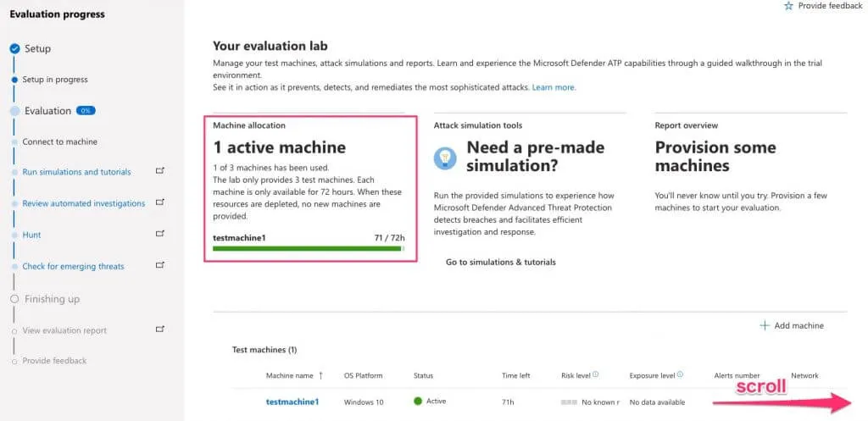
Task: Select the Setup step in evaluation progress
Action: [x=37, y=48]
